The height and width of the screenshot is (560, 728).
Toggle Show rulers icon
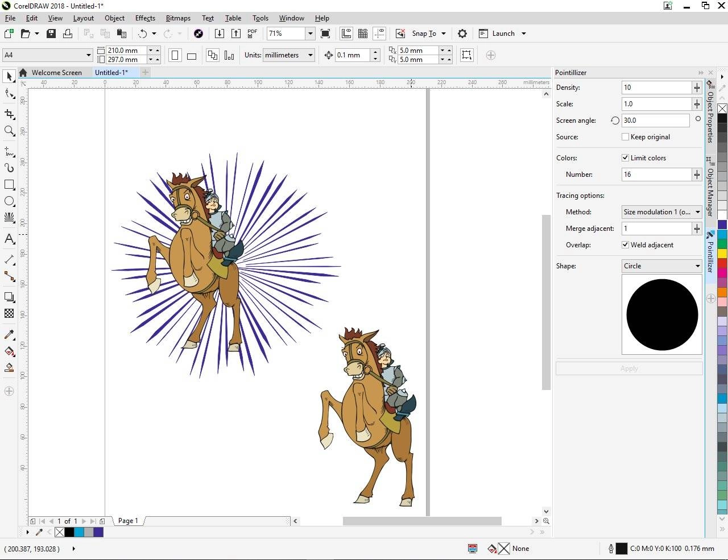346,34
